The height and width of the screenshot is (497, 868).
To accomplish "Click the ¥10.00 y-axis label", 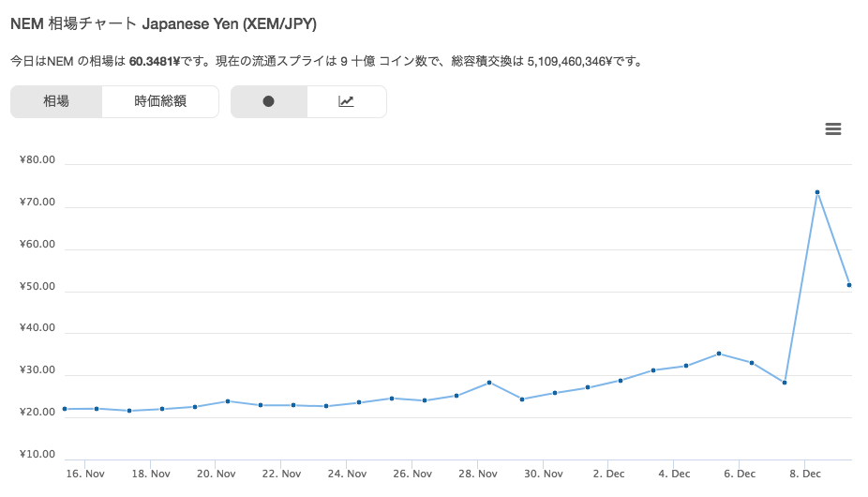I will [x=37, y=454].
